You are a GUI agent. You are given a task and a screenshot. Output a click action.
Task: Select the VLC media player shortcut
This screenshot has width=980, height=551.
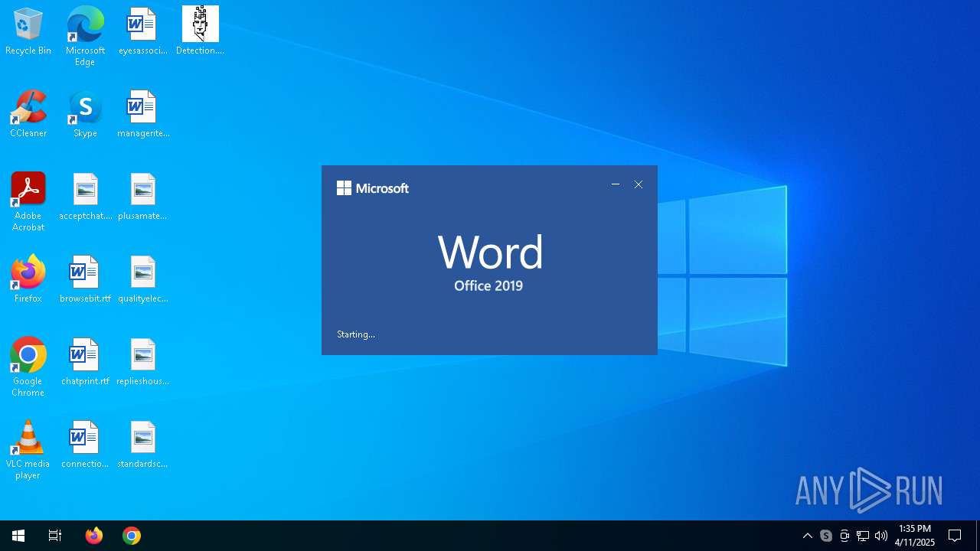click(x=28, y=449)
